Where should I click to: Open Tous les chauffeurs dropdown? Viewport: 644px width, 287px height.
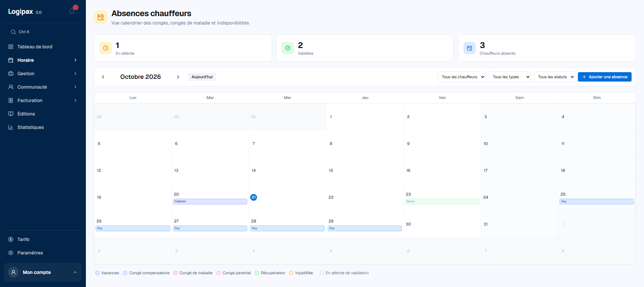click(x=462, y=77)
